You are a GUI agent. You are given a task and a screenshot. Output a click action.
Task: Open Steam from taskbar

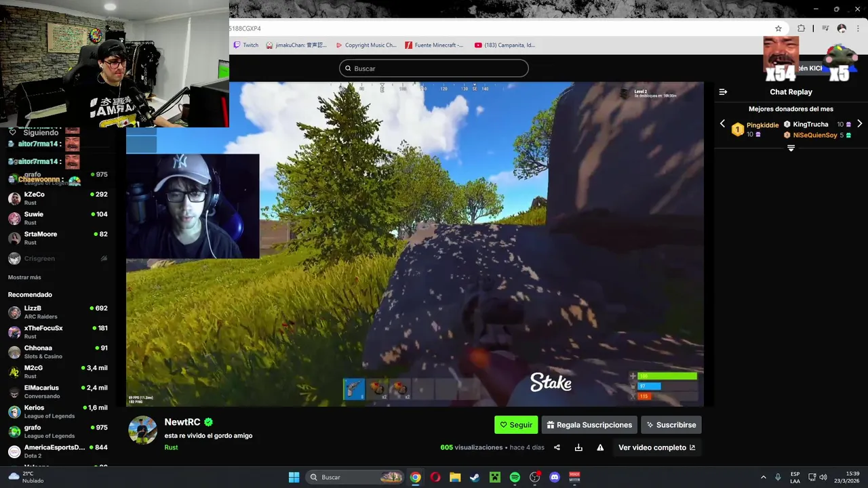[475, 477]
